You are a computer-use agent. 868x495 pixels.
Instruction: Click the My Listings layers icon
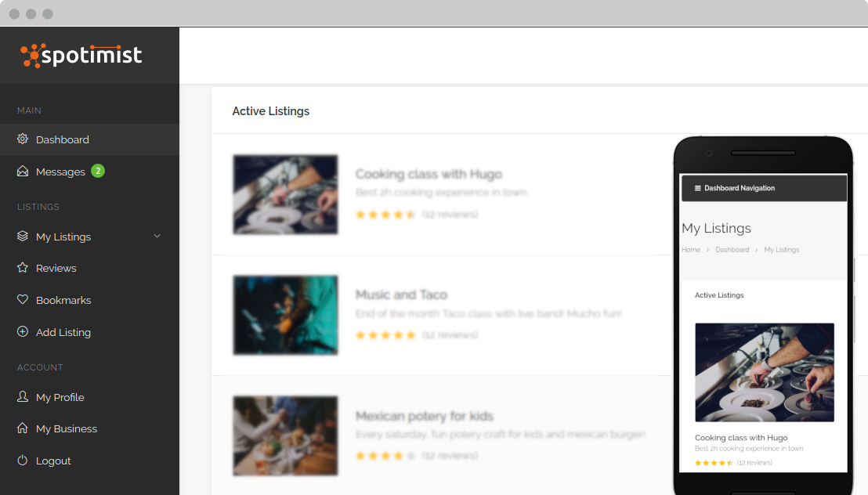(x=23, y=236)
